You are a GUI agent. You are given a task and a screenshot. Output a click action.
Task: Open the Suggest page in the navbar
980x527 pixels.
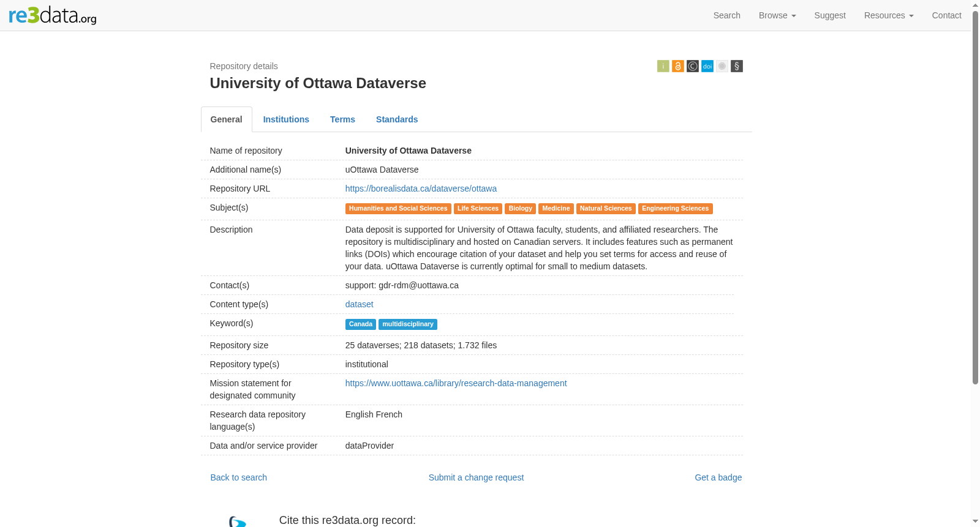[x=830, y=15]
